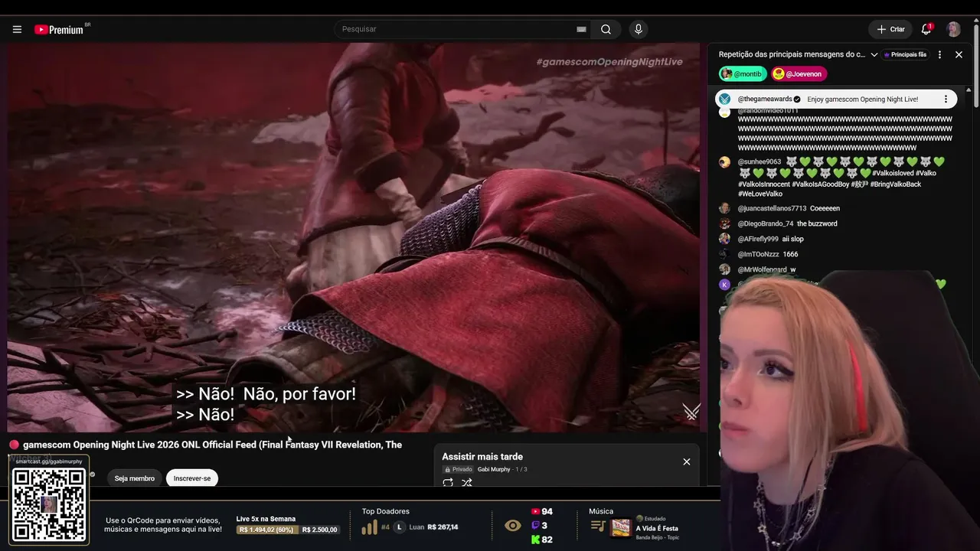The height and width of the screenshot is (551, 980).
Task: Select the @montib chat chip
Action: pyautogui.click(x=742, y=74)
